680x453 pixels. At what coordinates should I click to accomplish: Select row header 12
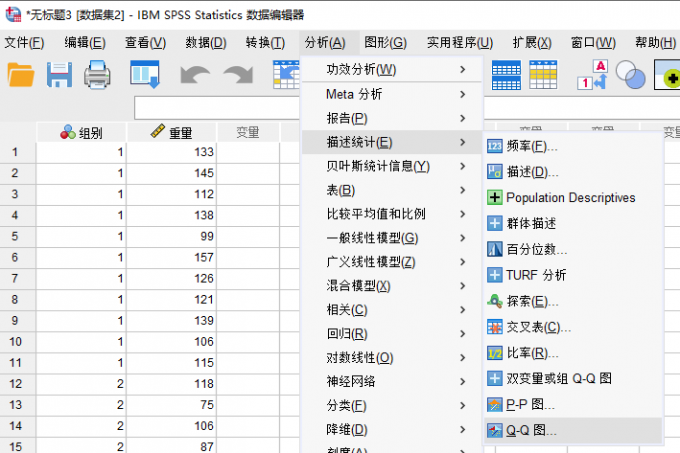(17, 384)
